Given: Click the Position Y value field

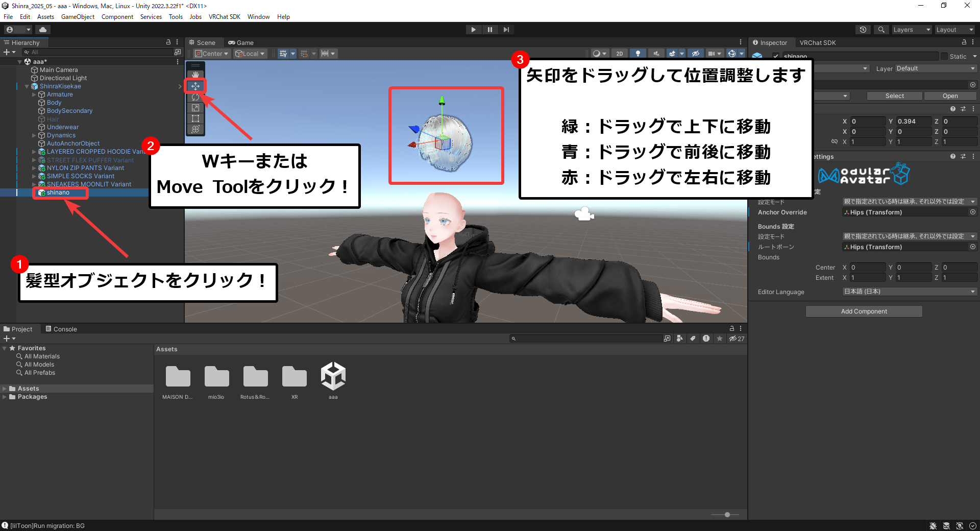Looking at the screenshot, I should coord(914,122).
